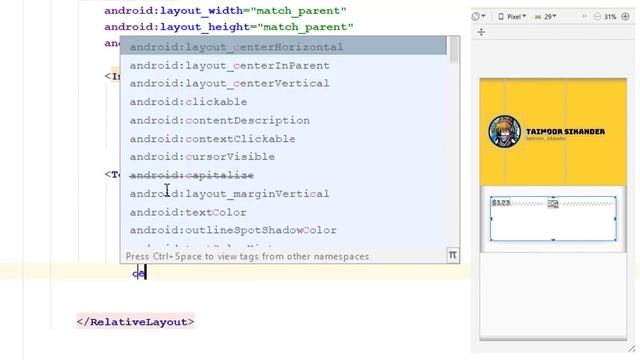640x360 pixels.
Task: Select android:outlineSpotShadowColor suggestion
Action: pos(283,230)
